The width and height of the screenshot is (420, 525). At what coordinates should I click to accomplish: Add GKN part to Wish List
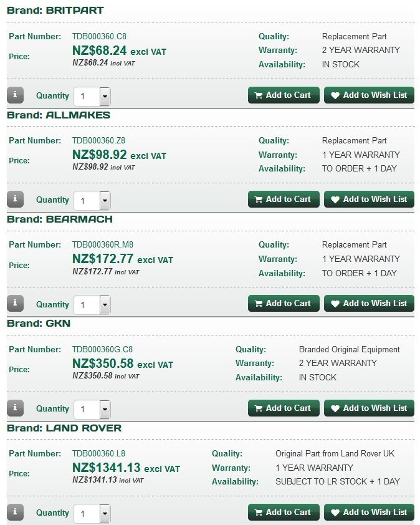[369, 408]
